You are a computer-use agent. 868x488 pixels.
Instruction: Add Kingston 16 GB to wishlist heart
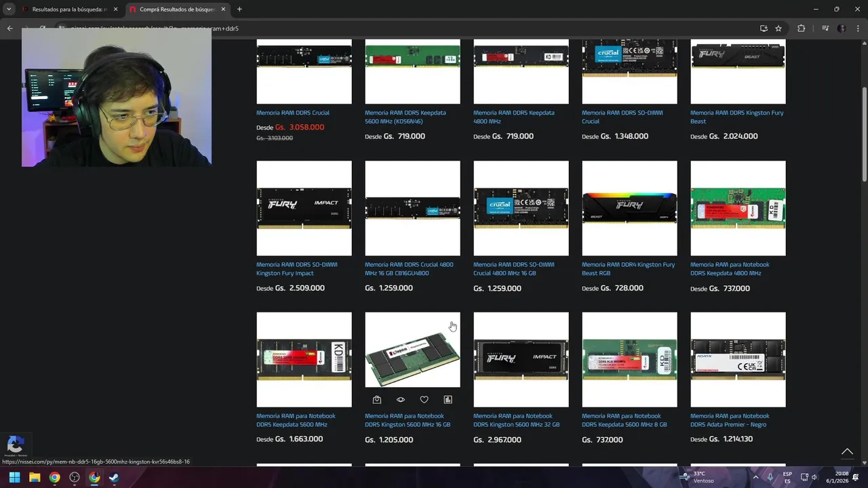coord(424,400)
